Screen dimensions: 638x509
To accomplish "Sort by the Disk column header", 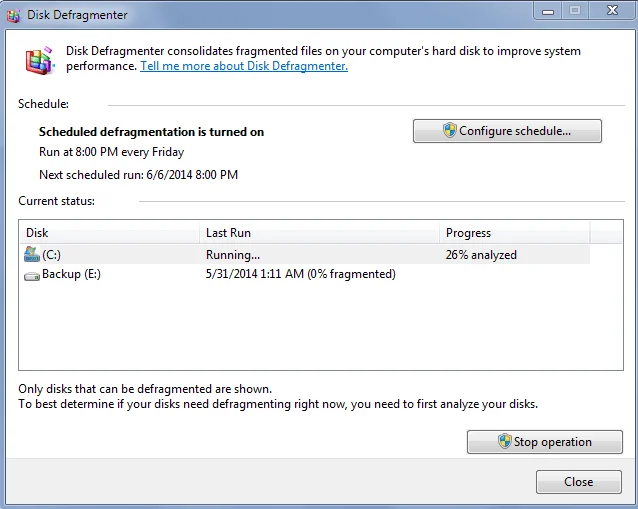I will (x=109, y=233).
